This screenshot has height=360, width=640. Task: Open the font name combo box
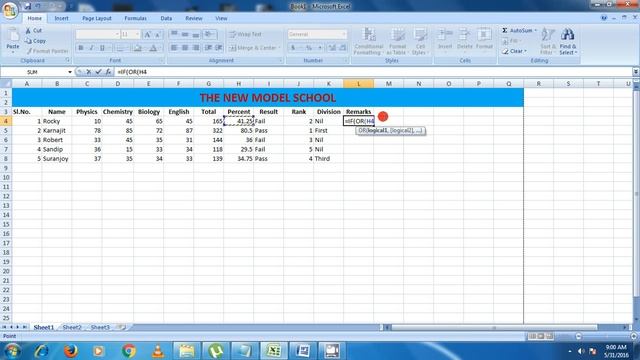point(98,35)
